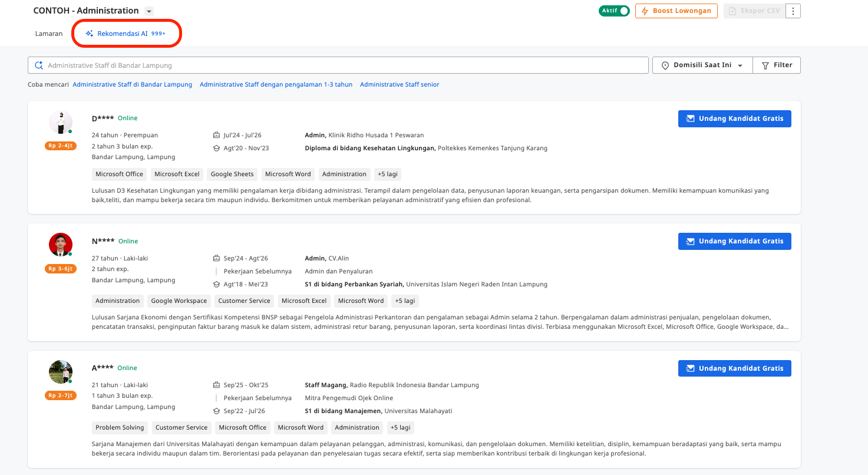This screenshot has height=475, width=868.
Task: Expand +5 lagi skills for D****
Action: 388,174
